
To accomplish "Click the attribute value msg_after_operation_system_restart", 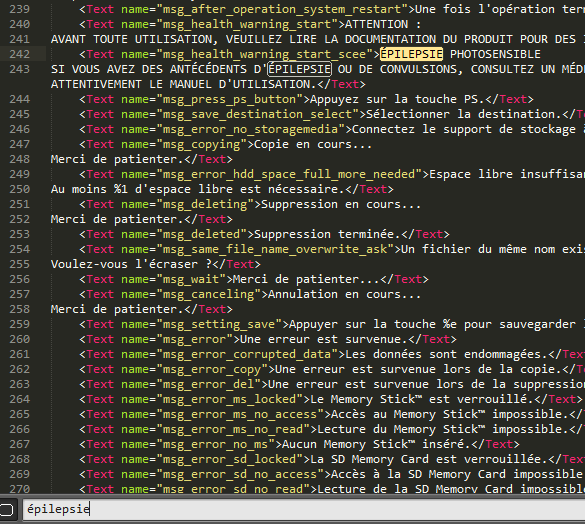I will coord(282,9).
